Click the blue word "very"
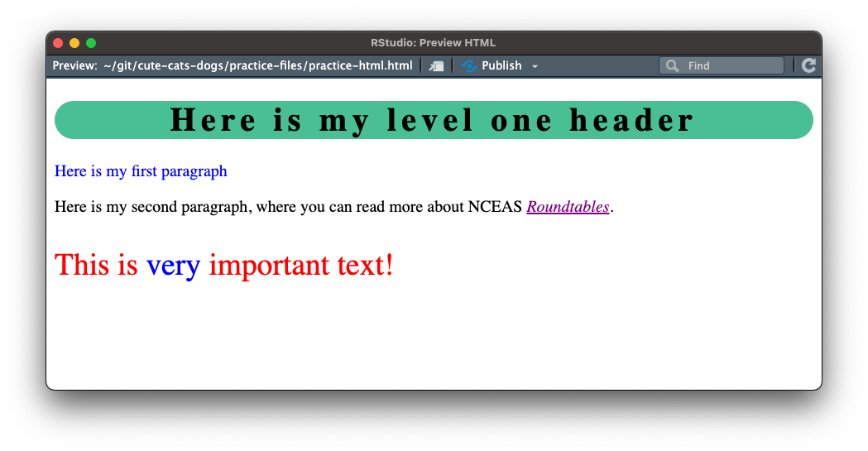 click(173, 265)
